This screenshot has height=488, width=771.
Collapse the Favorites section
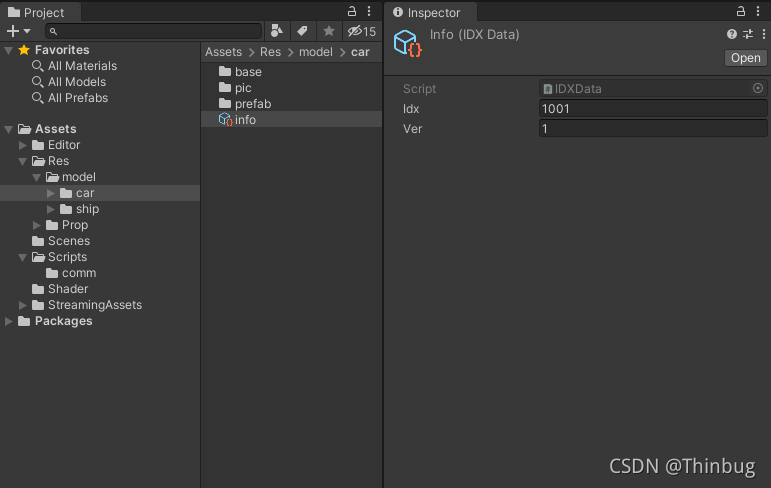pyautogui.click(x=8, y=50)
